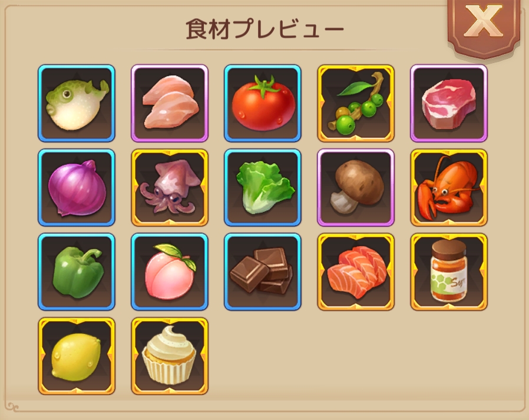Select the cream cupcake ingredient
This screenshot has width=529, height=420.
click(x=170, y=356)
